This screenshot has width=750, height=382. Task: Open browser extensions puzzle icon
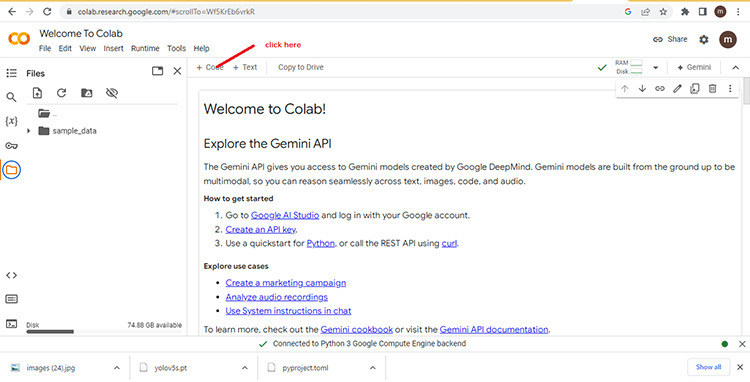point(685,12)
